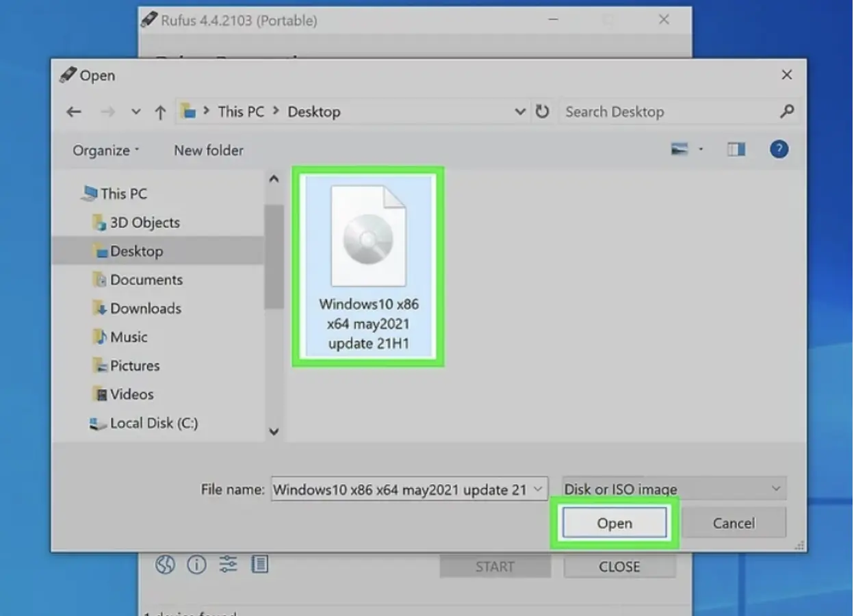Open Rufus info icon
854x616 pixels.
point(196,565)
